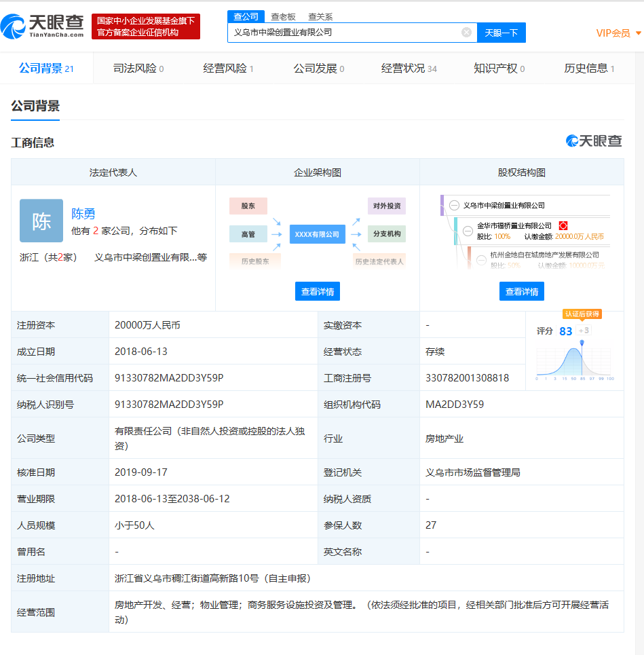Screen dimensions: 644x655
Task: Open the TianYanCha logo homepage
Action: click(x=42, y=26)
